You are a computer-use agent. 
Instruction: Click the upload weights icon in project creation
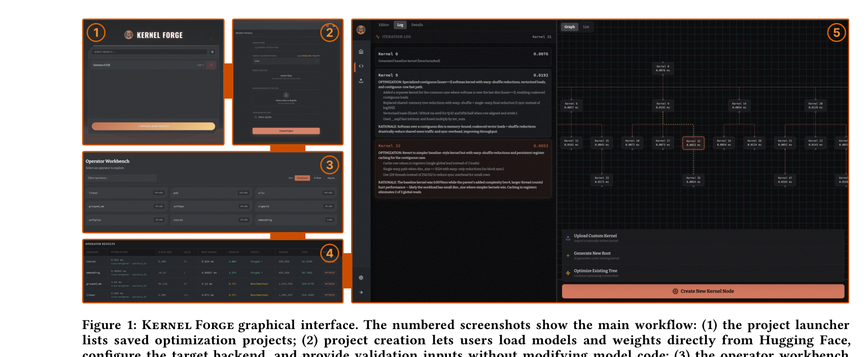[x=286, y=95]
